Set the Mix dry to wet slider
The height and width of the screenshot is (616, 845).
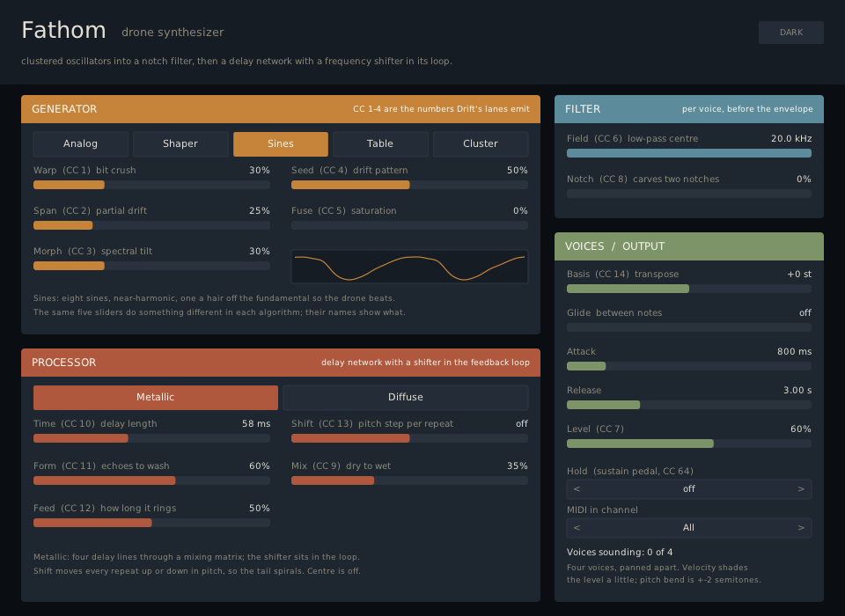pos(409,480)
